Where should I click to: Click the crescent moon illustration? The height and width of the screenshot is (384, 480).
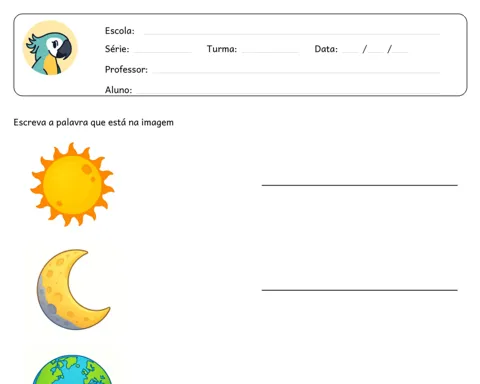click(x=73, y=290)
